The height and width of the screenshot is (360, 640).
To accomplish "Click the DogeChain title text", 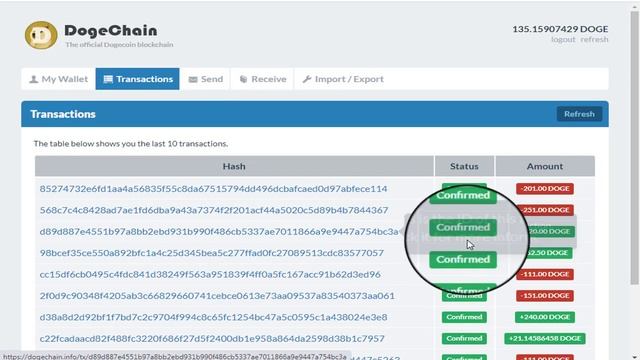I will (111, 31).
